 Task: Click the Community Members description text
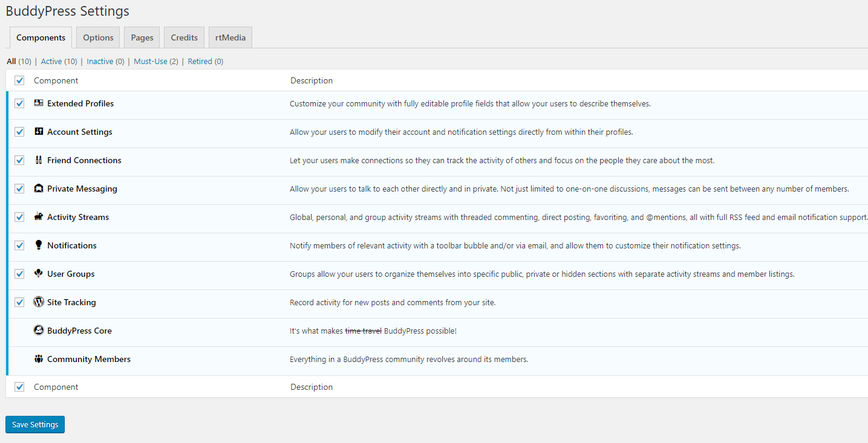(x=409, y=359)
